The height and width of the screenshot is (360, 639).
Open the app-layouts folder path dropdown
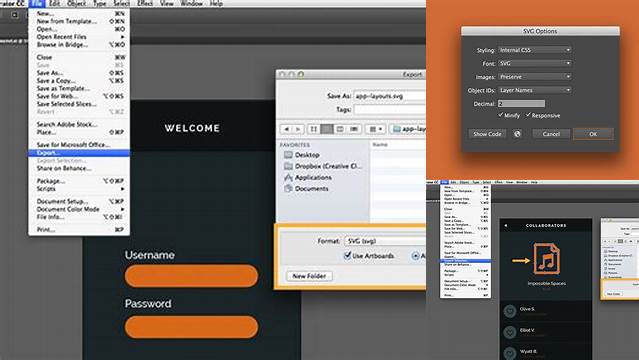click(x=408, y=129)
